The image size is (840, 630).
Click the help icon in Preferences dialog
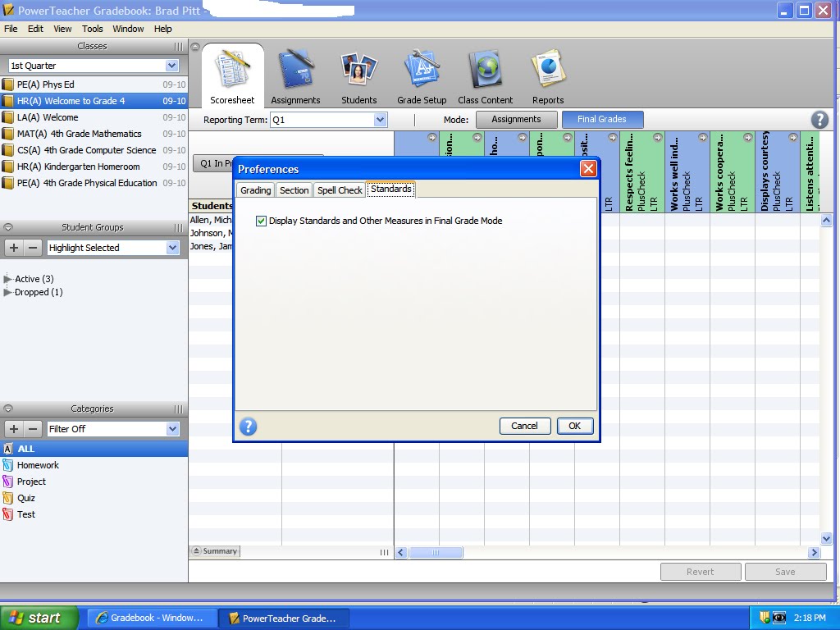(248, 427)
